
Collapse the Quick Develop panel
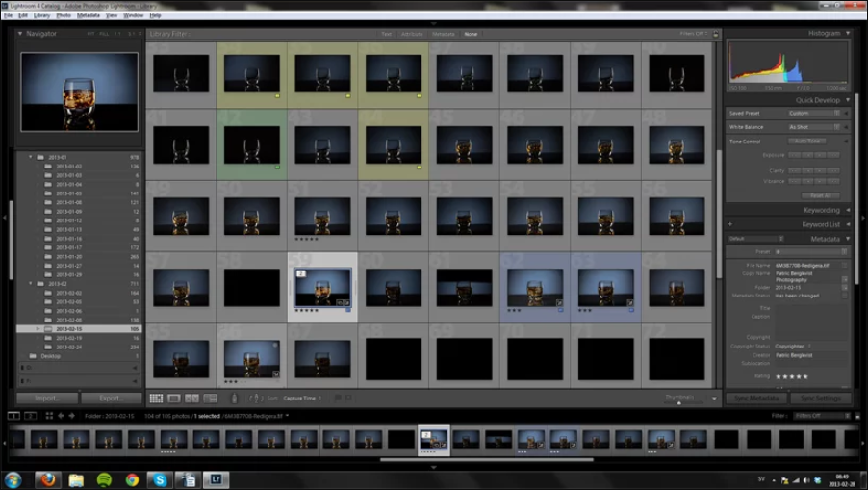click(848, 100)
